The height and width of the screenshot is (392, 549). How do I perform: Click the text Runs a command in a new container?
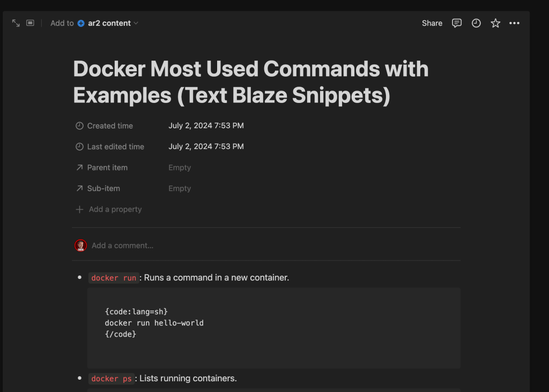point(217,277)
